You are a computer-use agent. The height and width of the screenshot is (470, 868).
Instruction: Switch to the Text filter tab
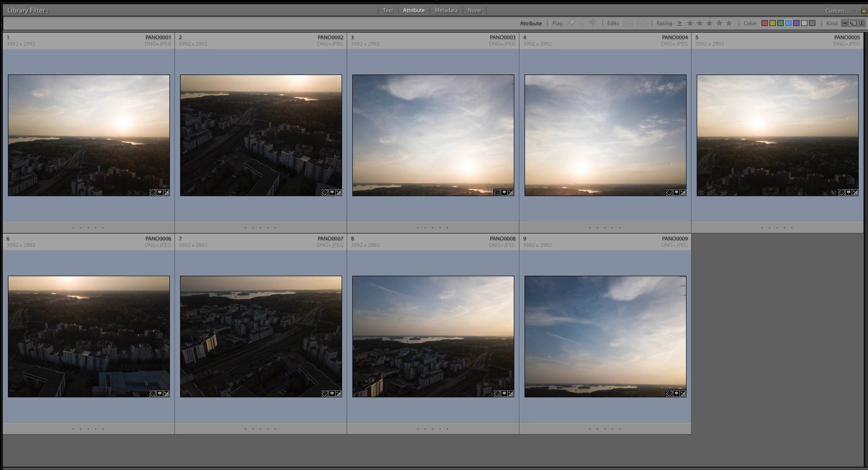[x=387, y=10]
